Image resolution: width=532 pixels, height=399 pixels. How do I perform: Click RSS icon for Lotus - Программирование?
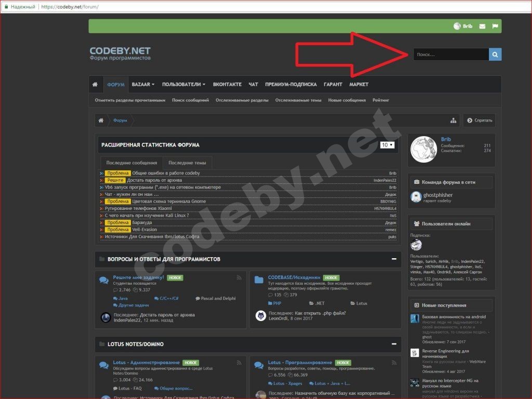(x=394, y=363)
